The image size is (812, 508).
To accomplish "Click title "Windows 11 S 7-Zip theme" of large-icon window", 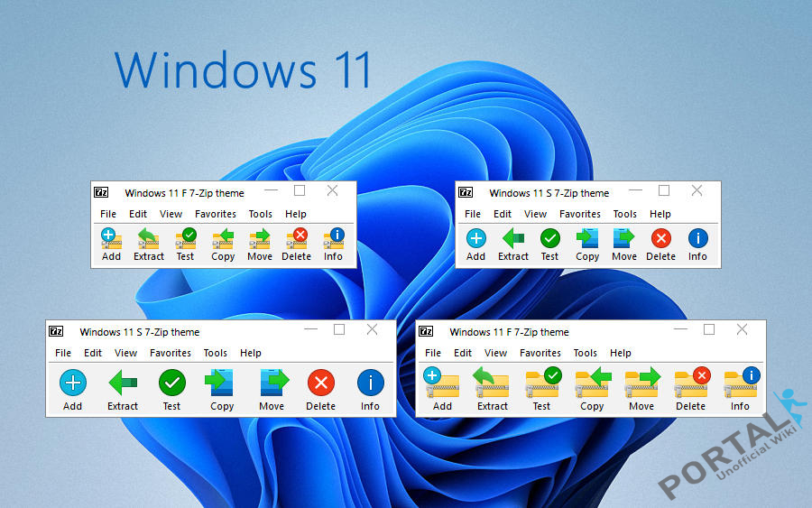I will [x=139, y=331].
